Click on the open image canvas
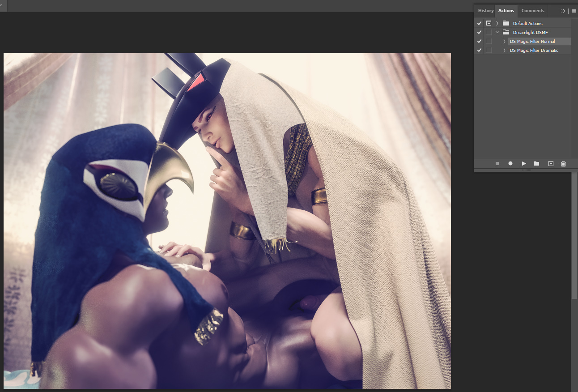The image size is (578, 392). (x=227, y=221)
